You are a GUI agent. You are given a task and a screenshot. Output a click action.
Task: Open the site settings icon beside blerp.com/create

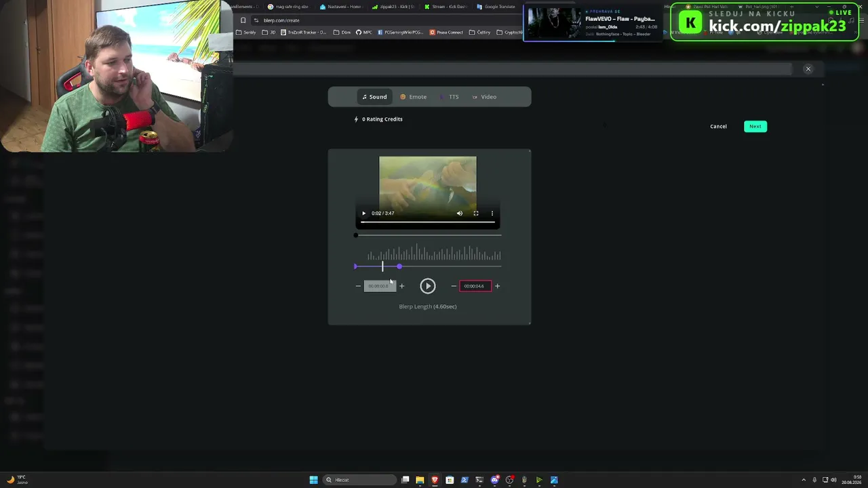click(256, 20)
